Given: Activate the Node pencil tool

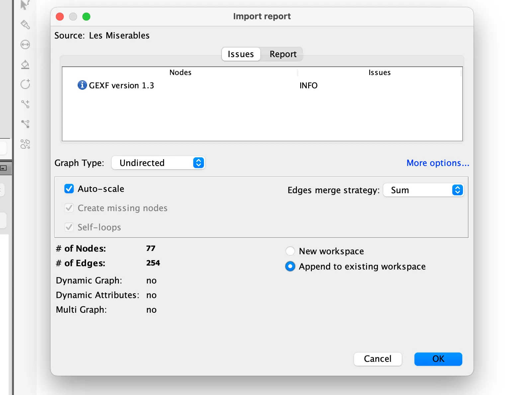Looking at the screenshot, I should point(25,84).
